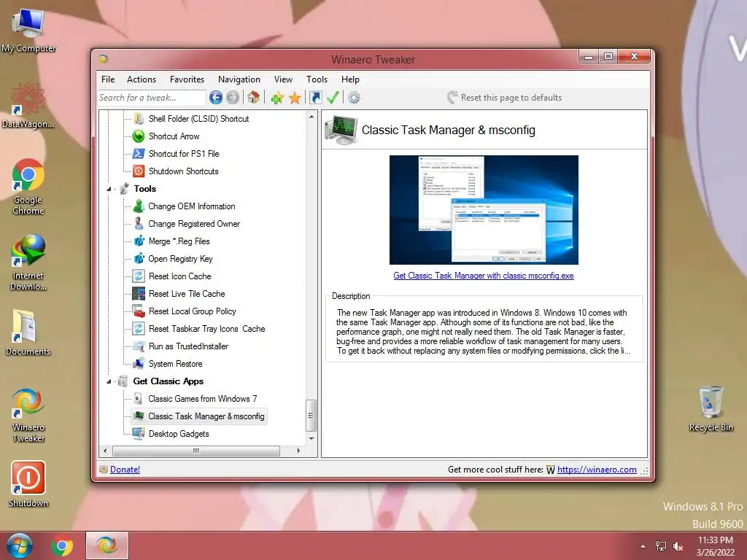Click the Search for a tweak field
Screen dimensions: 747x560
[x=152, y=98]
